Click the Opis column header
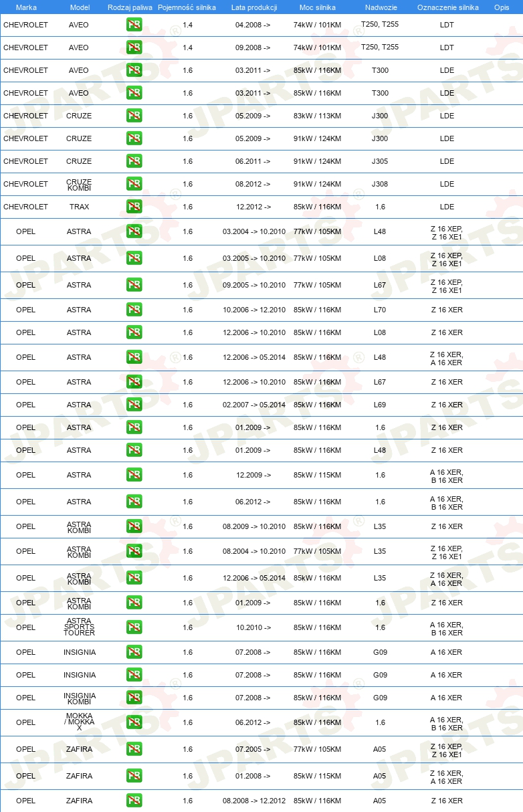The image size is (523, 812). (501, 7)
